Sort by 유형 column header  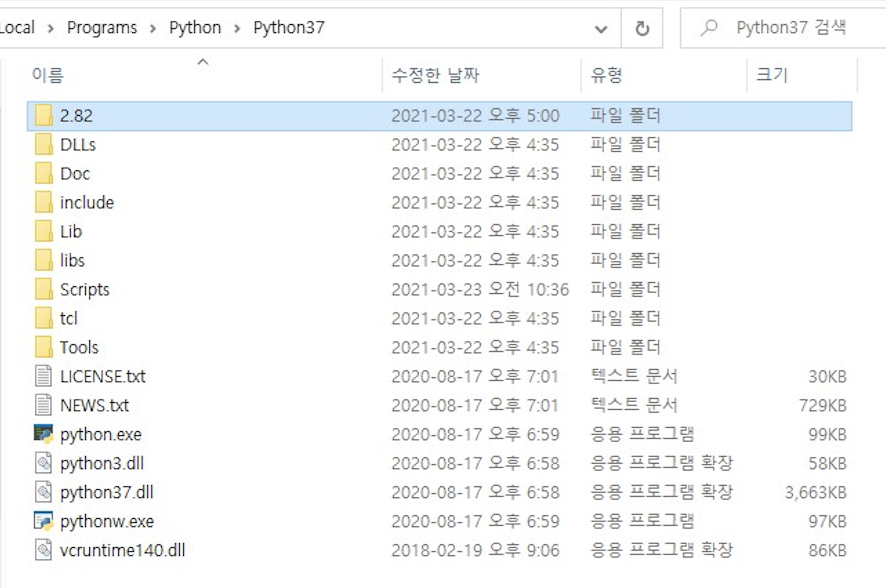click(606, 75)
